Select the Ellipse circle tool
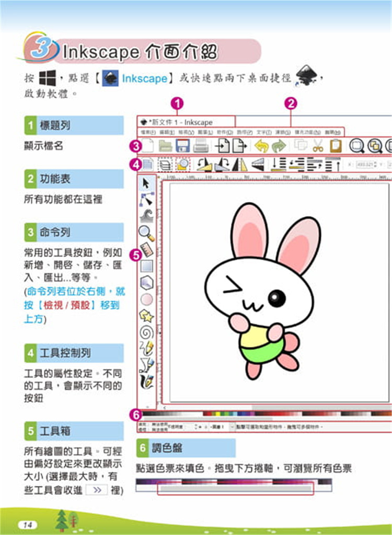 coord(147,299)
